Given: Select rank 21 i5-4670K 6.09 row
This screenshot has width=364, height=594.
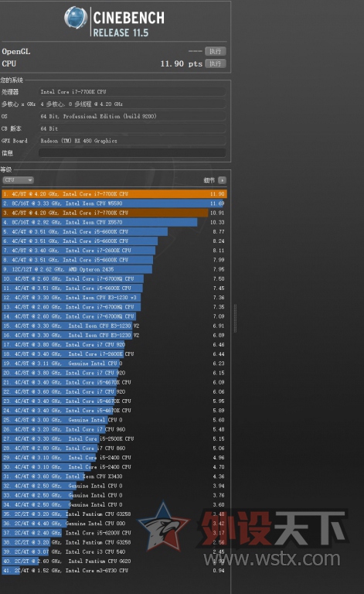Looking at the screenshot, I should pyautogui.click(x=114, y=383).
